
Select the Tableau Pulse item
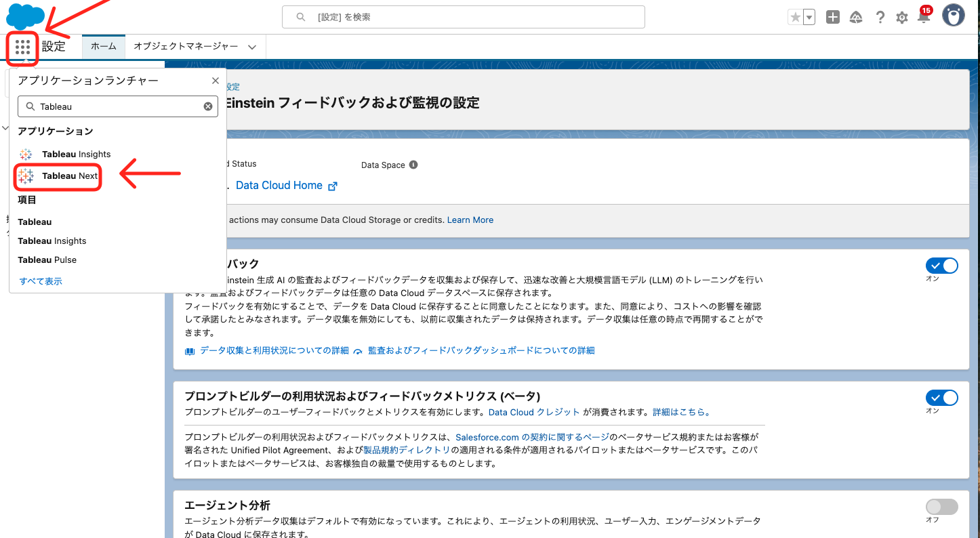(x=47, y=260)
